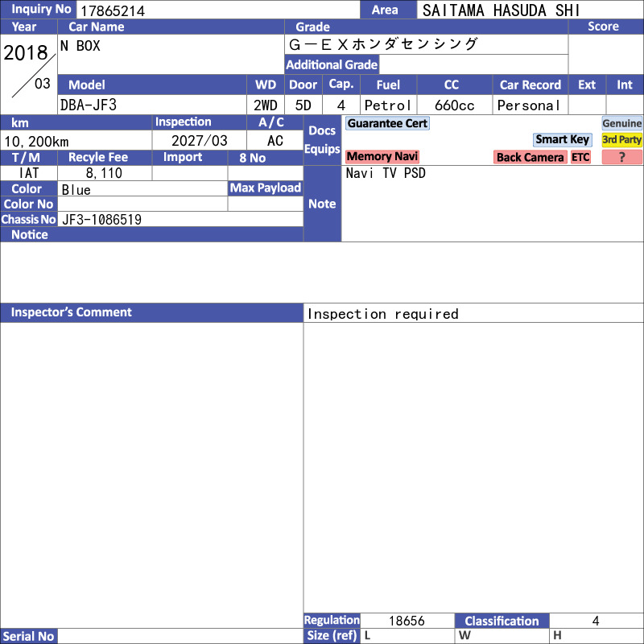This screenshot has width=644, height=644.
Task: Click the empty Serial No field
Action: (x=180, y=636)
